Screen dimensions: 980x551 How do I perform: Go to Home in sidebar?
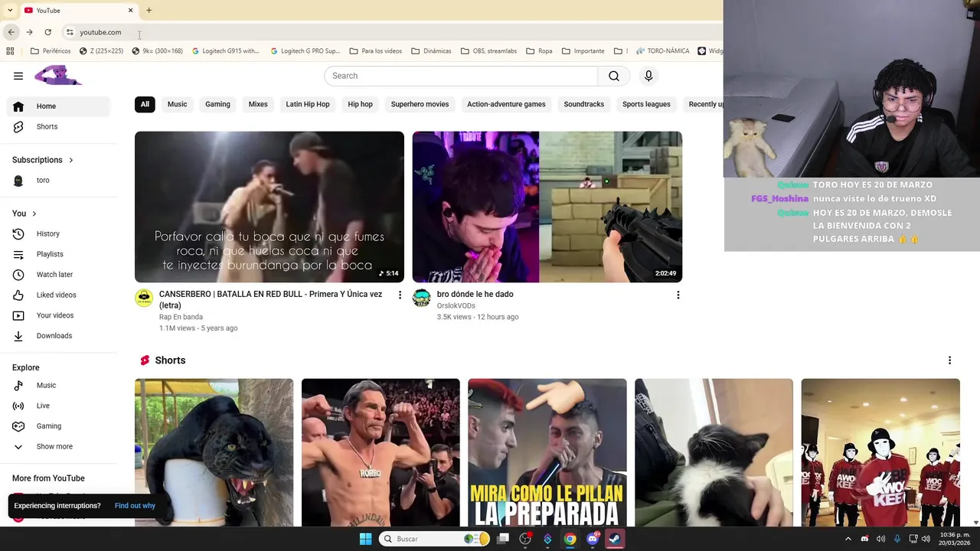(x=58, y=106)
